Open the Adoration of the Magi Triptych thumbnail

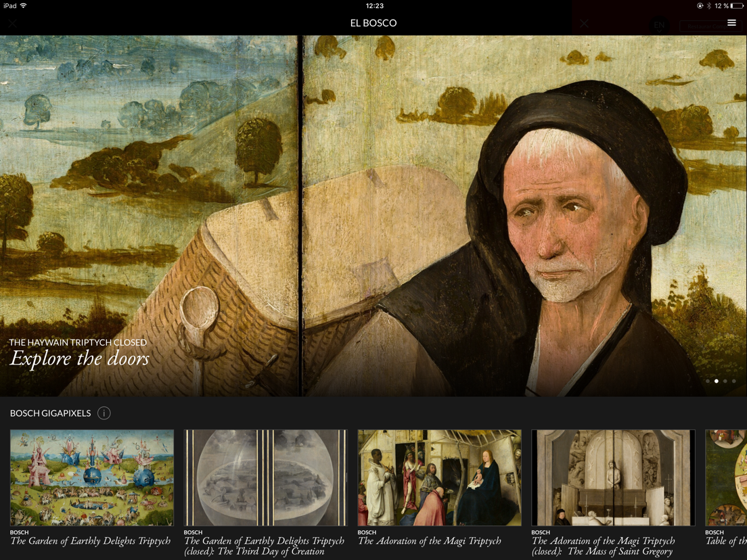pyautogui.click(x=439, y=477)
